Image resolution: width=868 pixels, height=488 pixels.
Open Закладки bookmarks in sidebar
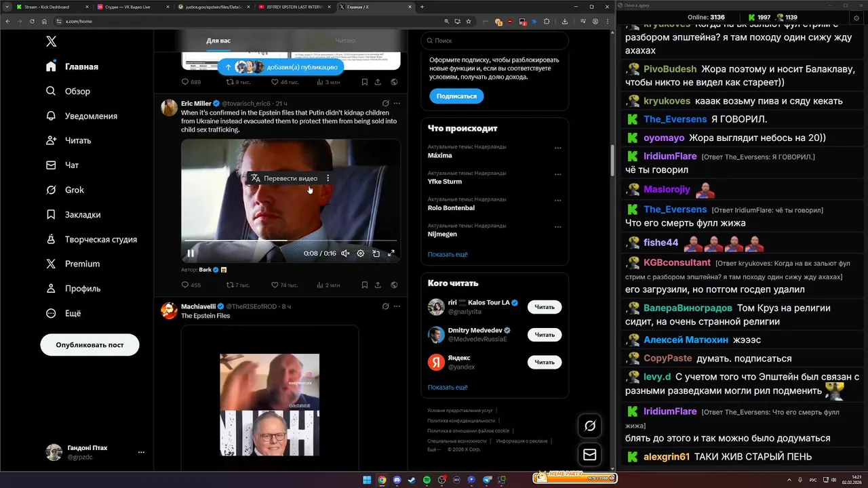tap(73, 214)
